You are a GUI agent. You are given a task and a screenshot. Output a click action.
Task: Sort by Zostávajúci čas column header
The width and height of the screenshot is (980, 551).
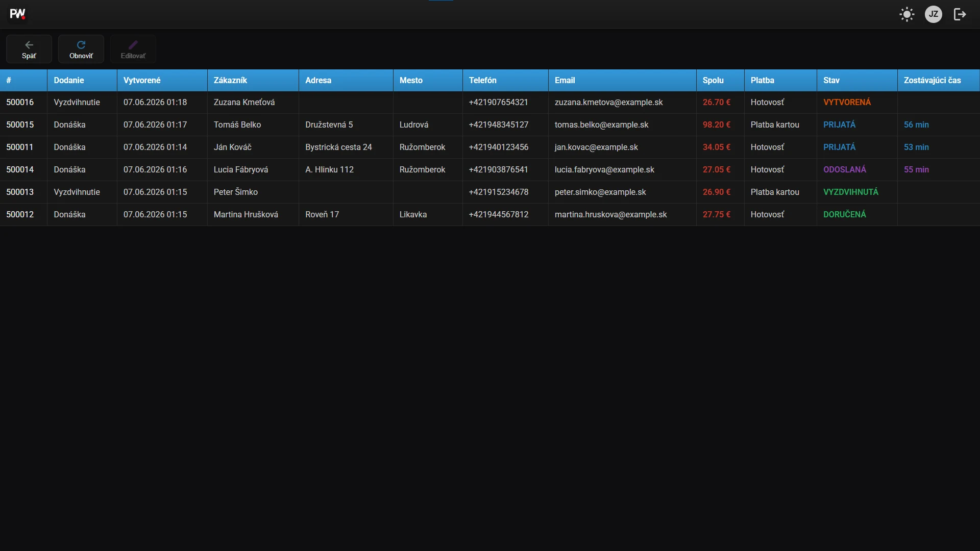tap(939, 80)
